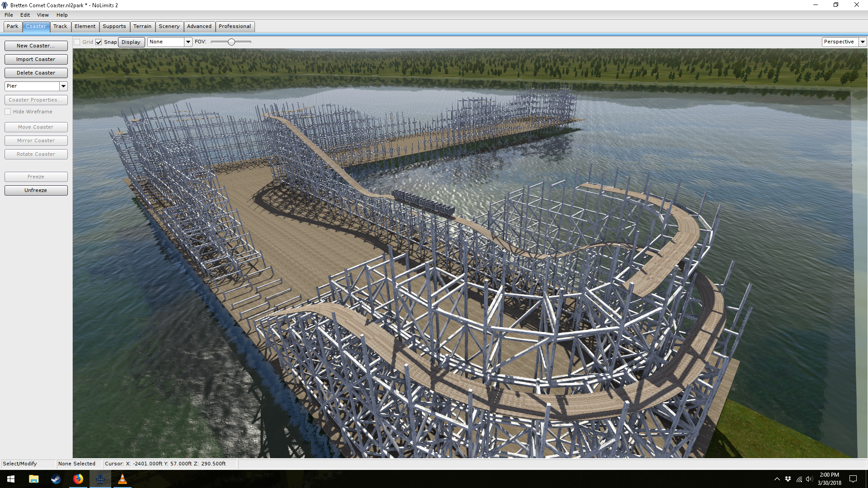The height and width of the screenshot is (488, 868).
Task: Enable the Grid checkbox
Action: (x=77, y=42)
